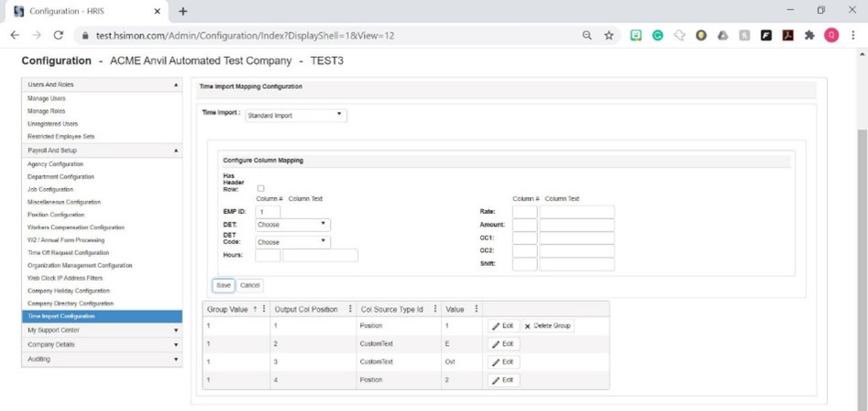Bookmark this page with the star icon

[609, 36]
